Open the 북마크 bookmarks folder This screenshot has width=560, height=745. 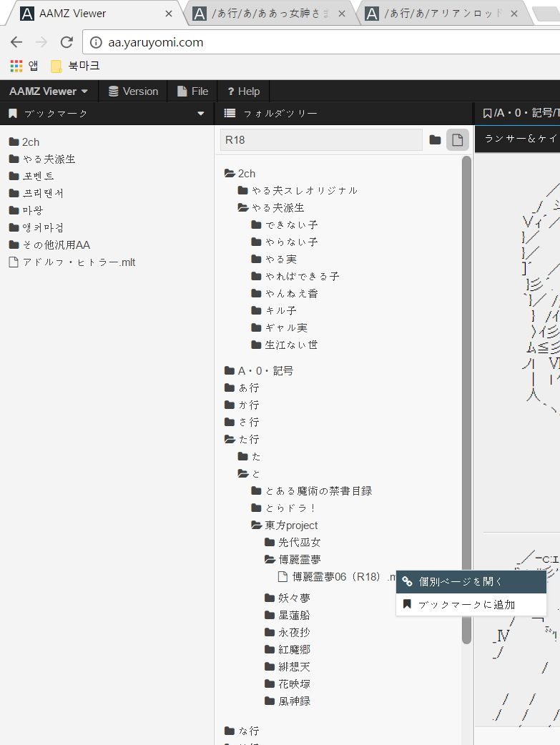pyautogui.click(x=76, y=66)
